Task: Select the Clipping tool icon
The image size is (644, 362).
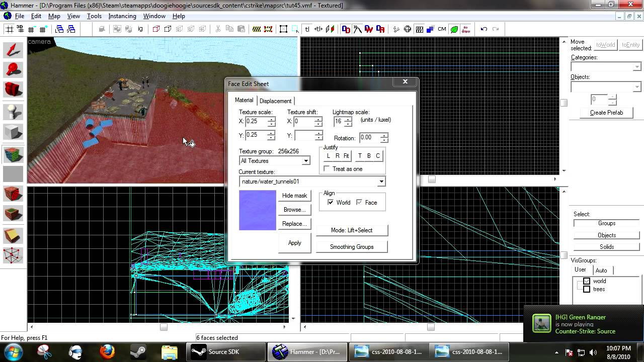Action: pyautogui.click(x=13, y=235)
